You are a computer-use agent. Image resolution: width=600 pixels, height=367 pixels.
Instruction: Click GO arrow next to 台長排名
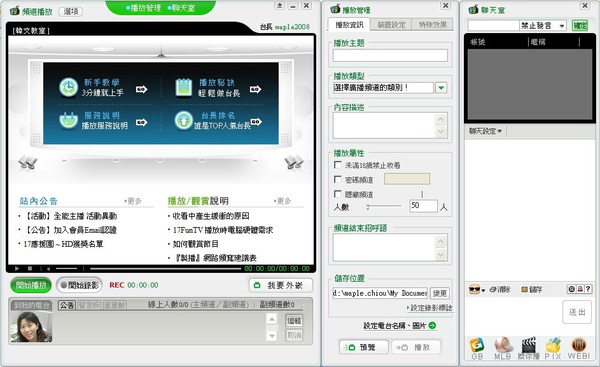click(x=256, y=122)
